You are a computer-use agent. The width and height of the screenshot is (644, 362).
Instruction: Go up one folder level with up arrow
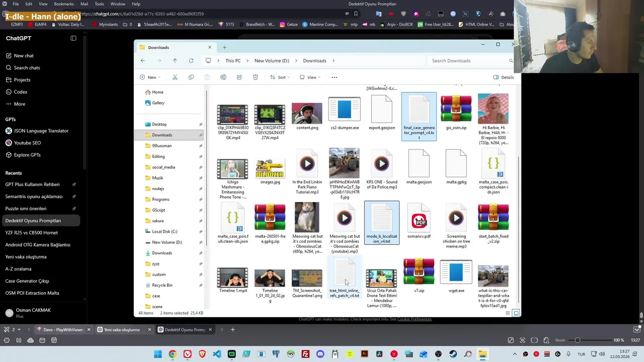175,60
